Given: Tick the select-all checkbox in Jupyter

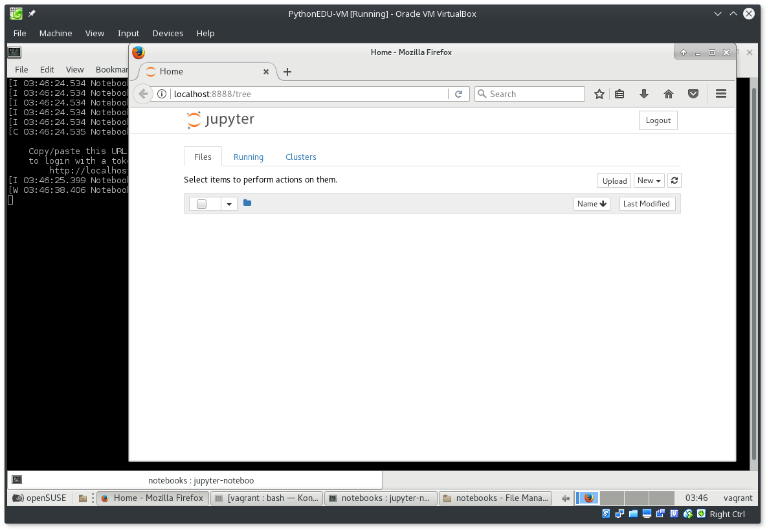Looking at the screenshot, I should 201,204.
